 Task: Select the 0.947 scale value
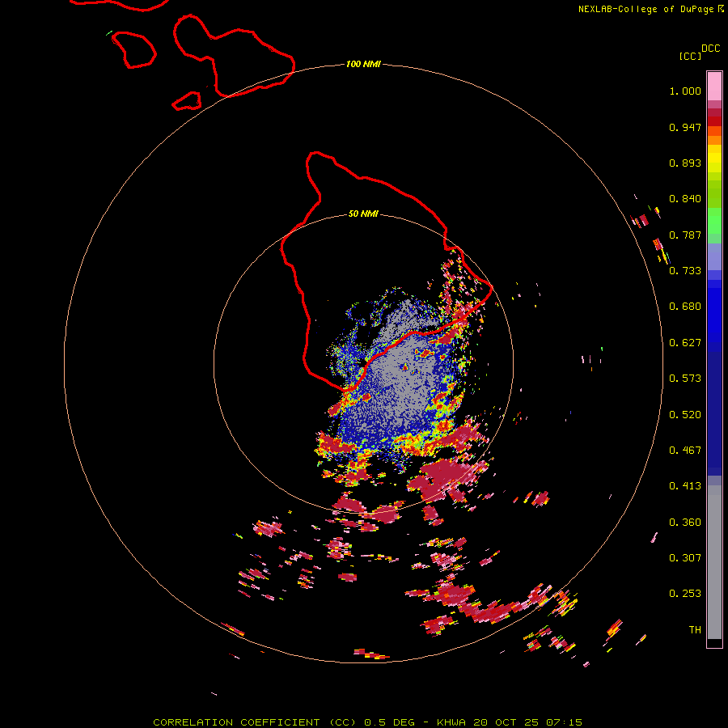tap(685, 127)
